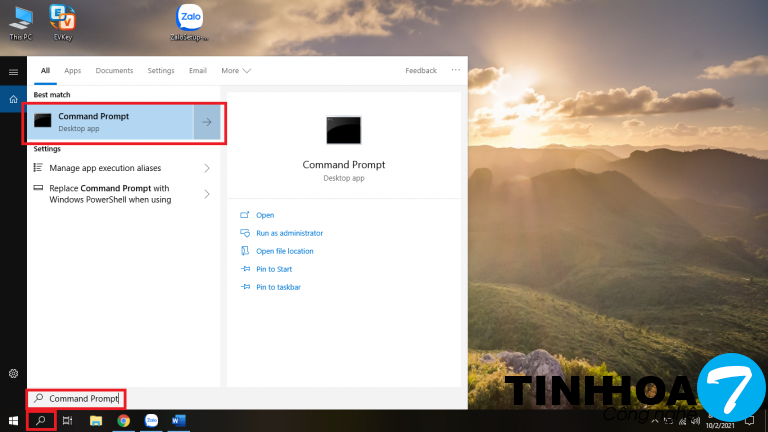
Task: Open the search panel three-dot options
Action: pos(455,71)
